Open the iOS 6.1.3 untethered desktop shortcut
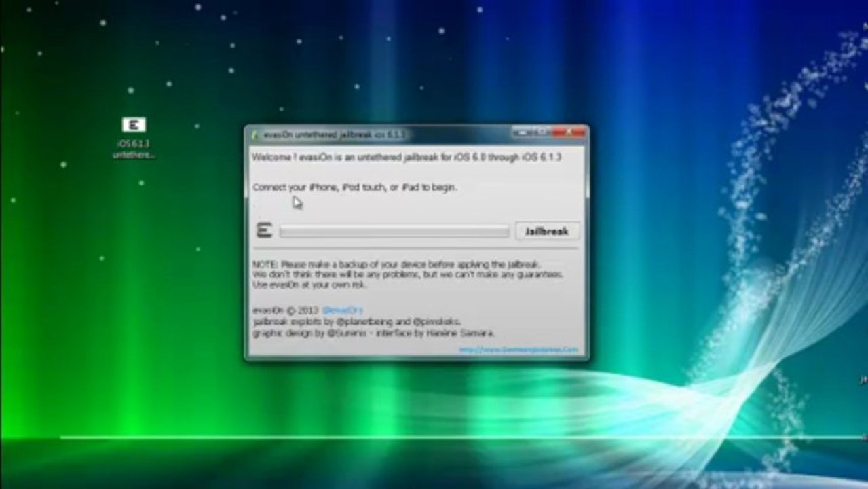This screenshot has height=489, width=868. pos(134,138)
